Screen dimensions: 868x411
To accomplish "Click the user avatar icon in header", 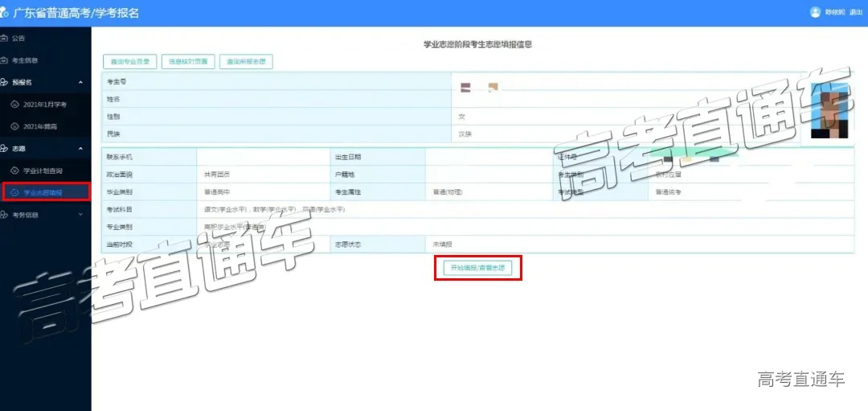I will (815, 12).
